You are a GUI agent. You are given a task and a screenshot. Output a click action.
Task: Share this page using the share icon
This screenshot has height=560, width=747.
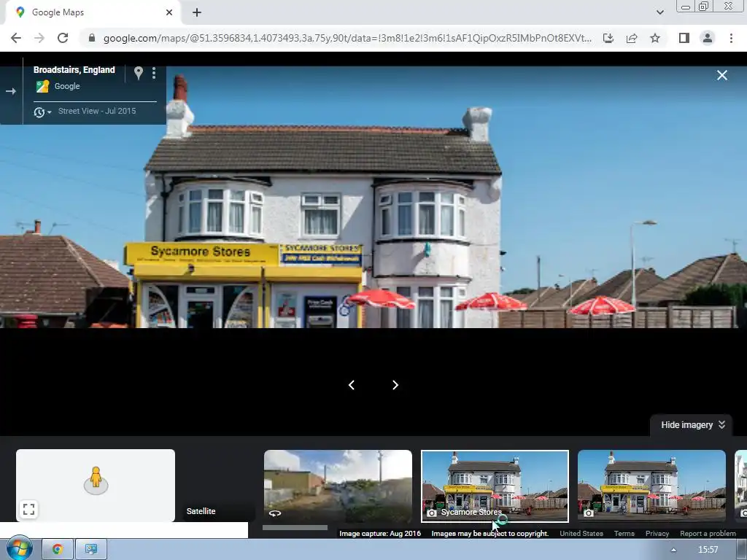point(632,38)
